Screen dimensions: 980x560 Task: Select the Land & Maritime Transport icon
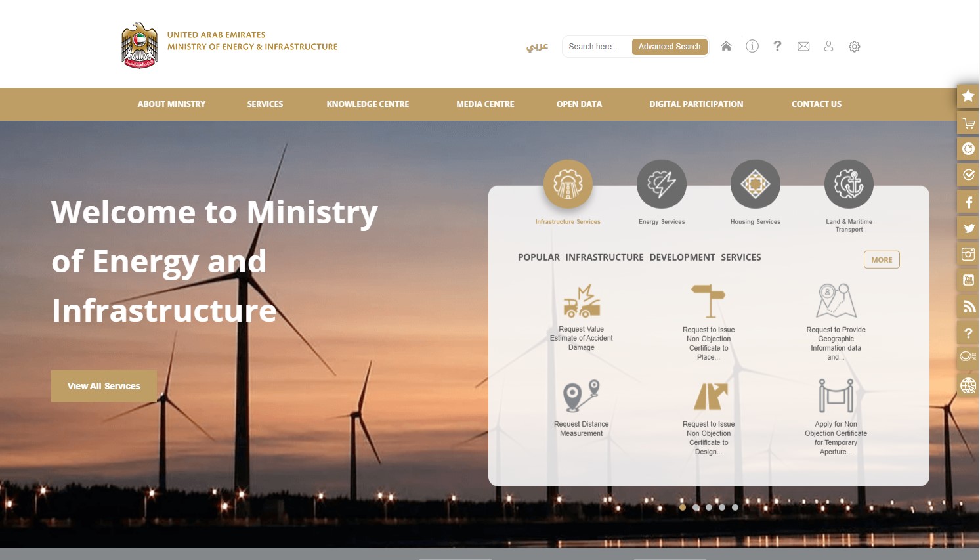pos(849,184)
